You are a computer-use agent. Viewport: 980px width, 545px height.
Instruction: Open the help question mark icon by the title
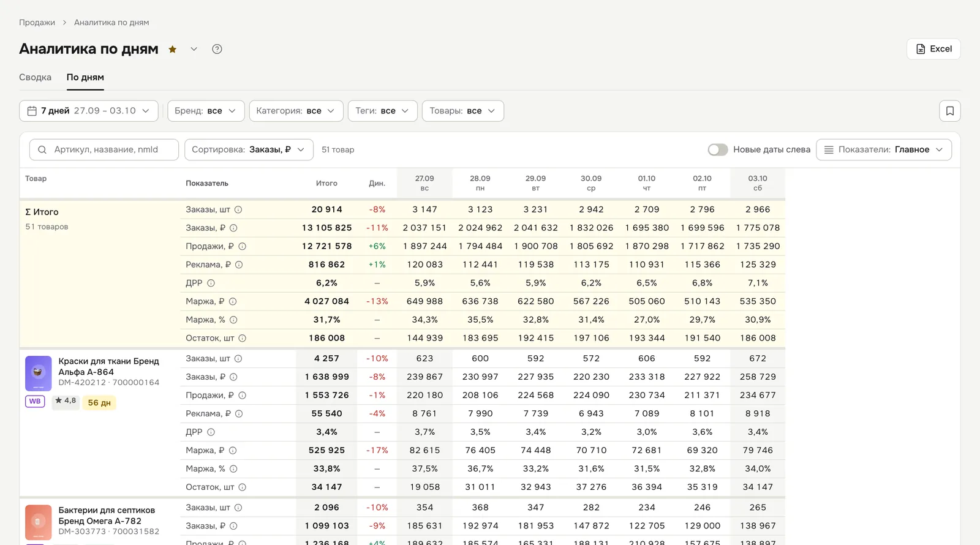point(217,49)
